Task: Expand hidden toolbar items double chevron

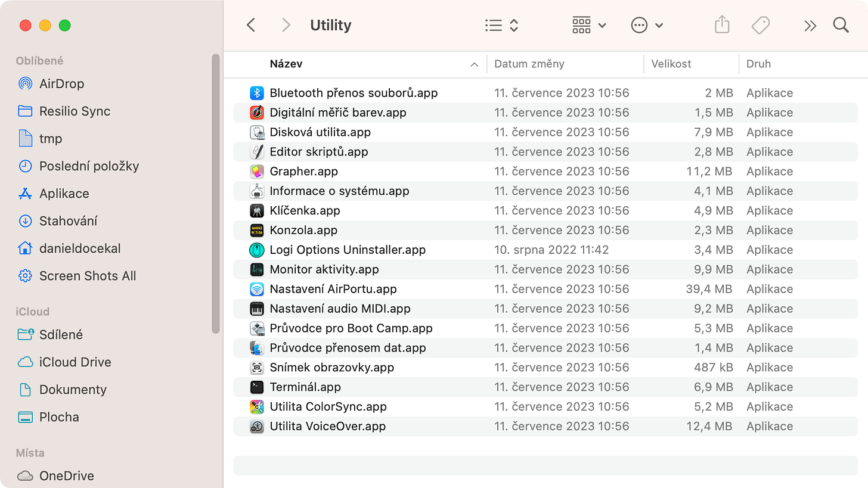Action: [x=810, y=25]
